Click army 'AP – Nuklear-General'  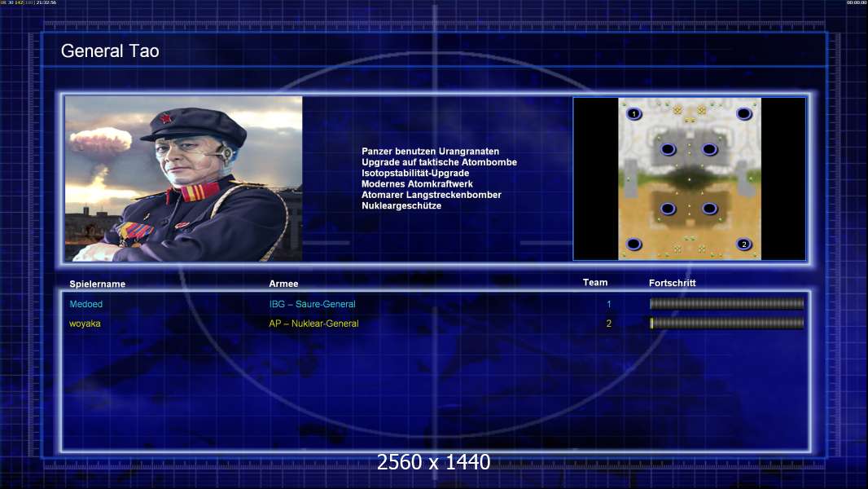tap(313, 324)
